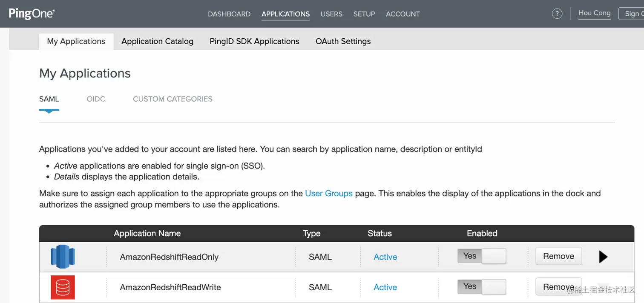Select the Custom Categories sub-tab

pyautogui.click(x=172, y=99)
